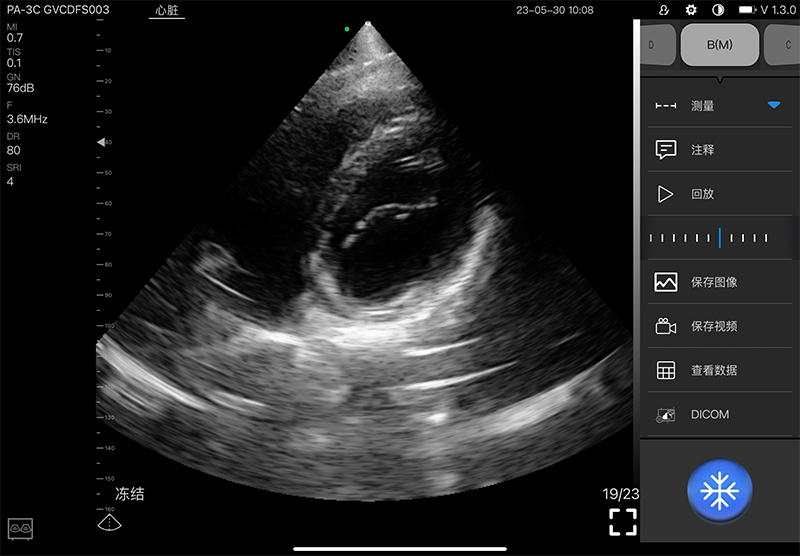The width and height of the screenshot is (800, 556).
Task: Click the 保存视频 camera icon
Action: [x=666, y=326]
